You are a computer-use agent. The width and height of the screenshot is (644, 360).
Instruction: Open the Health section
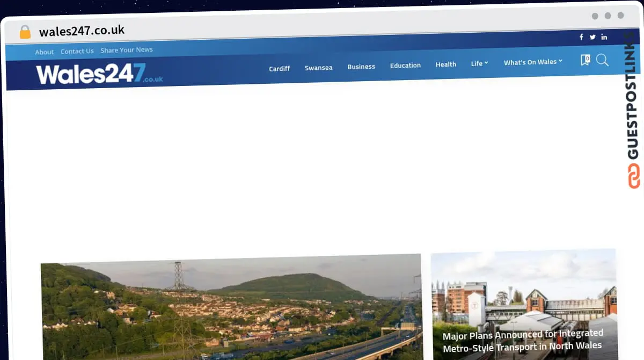[x=446, y=64]
